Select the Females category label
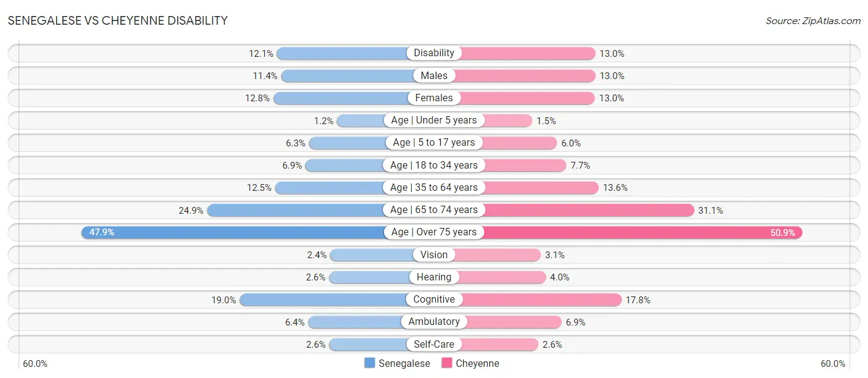 [x=434, y=98]
